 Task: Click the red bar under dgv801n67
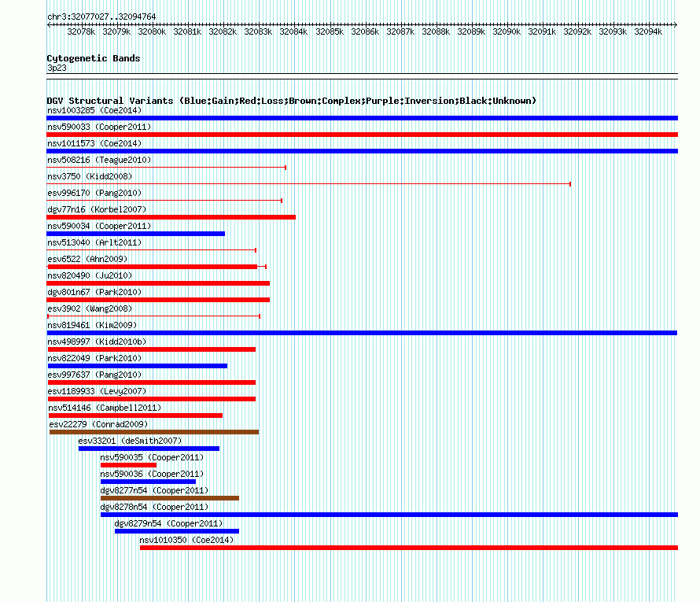click(x=158, y=300)
